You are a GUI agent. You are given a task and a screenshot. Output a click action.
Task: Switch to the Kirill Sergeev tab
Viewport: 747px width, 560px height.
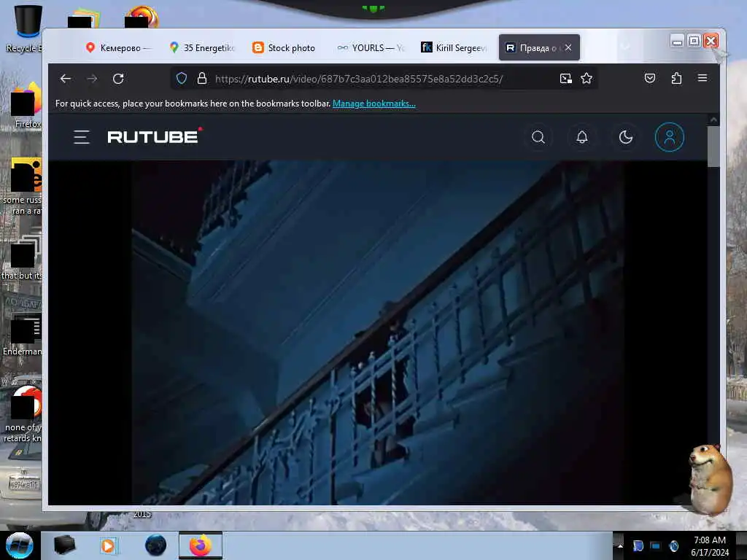454,47
